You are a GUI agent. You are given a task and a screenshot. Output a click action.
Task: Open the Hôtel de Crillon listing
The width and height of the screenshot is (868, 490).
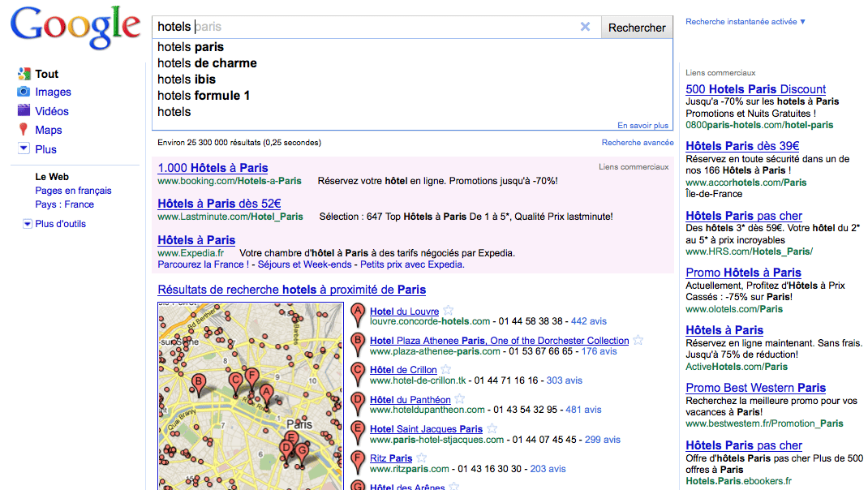[x=403, y=370]
